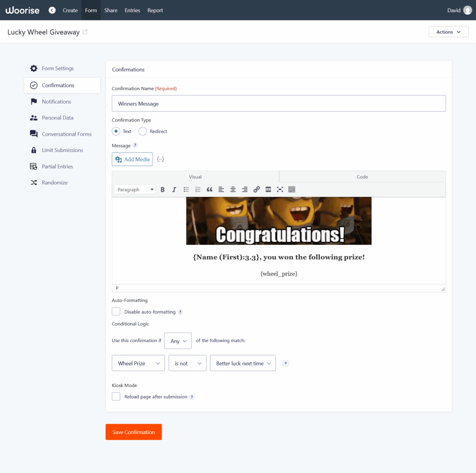
Task: Open the 'is not' operator dropdown
Action: pyautogui.click(x=188, y=363)
